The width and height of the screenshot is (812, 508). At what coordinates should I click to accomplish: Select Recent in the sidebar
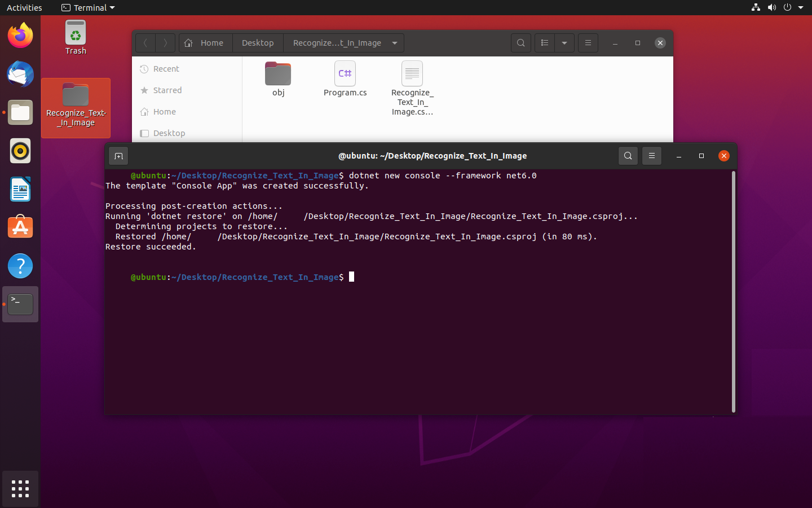pyautogui.click(x=166, y=69)
